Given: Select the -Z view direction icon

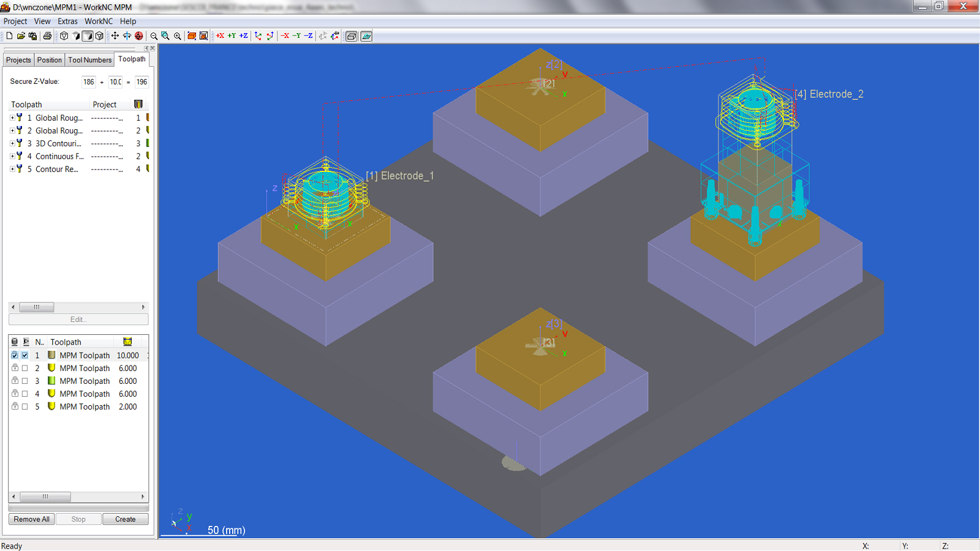Looking at the screenshot, I should pos(309,36).
